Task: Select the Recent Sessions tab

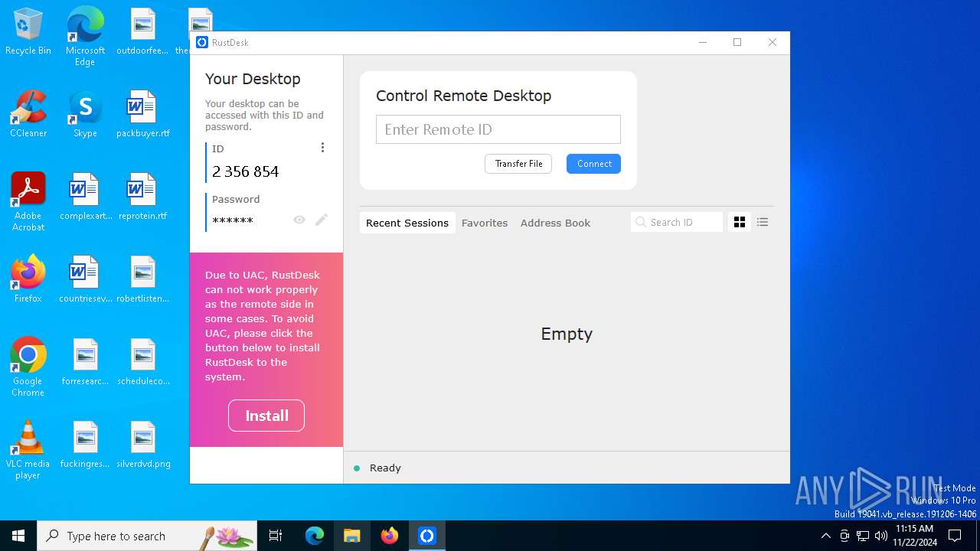Action: 407,223
